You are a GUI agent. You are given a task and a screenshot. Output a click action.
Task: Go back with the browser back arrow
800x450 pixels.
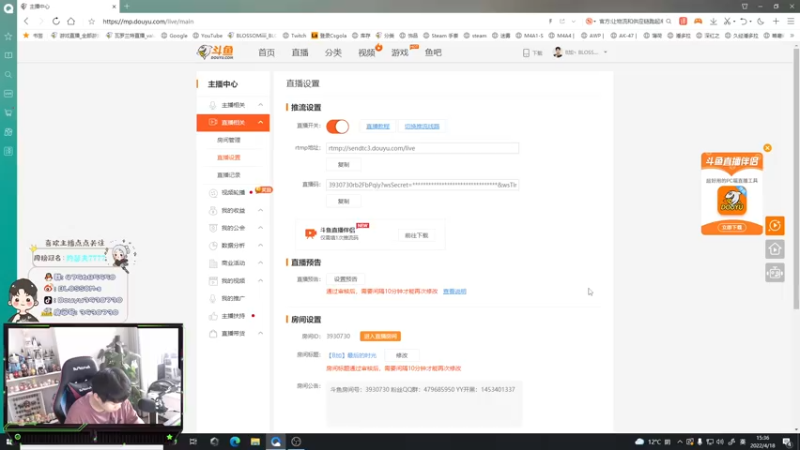point(26,21)
